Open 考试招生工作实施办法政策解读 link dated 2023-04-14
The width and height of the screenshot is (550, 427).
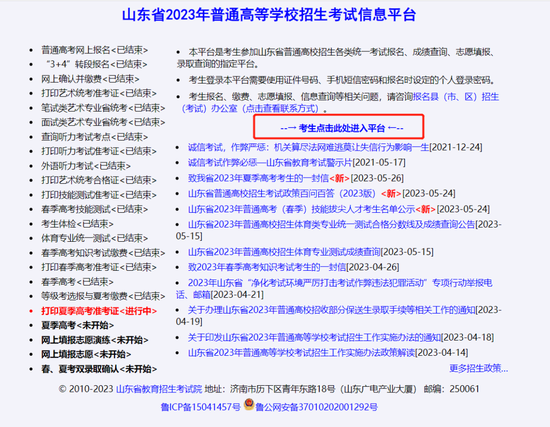pyautogui.click(x=301, y=353)
